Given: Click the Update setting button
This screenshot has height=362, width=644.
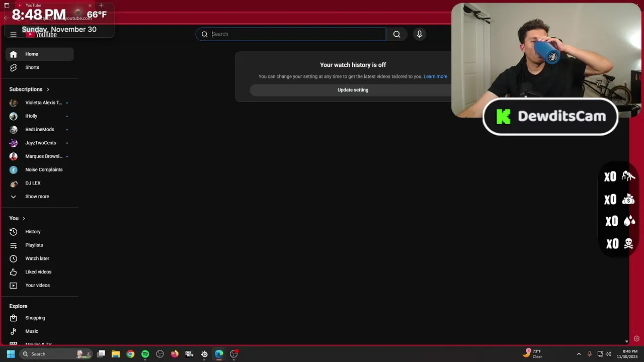Looking at the screenshot, I should tap(353, 90).
